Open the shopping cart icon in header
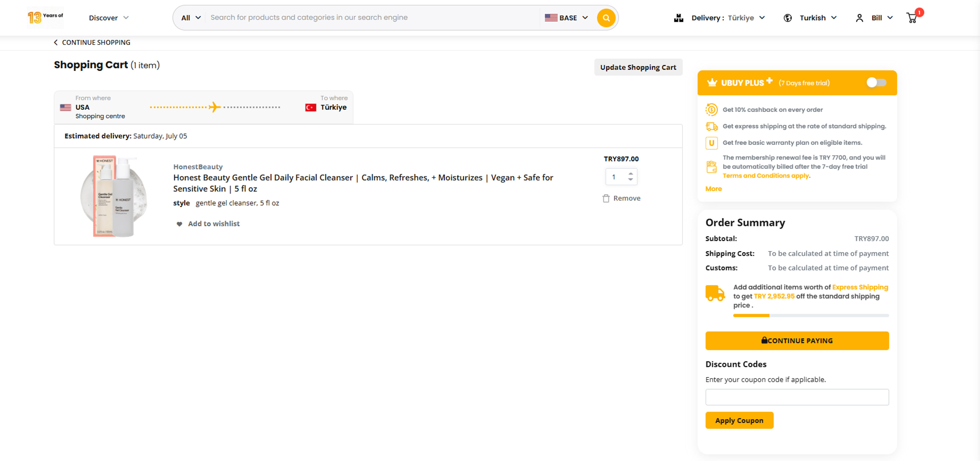Screen dimensions: 980x461 (912, 18)
